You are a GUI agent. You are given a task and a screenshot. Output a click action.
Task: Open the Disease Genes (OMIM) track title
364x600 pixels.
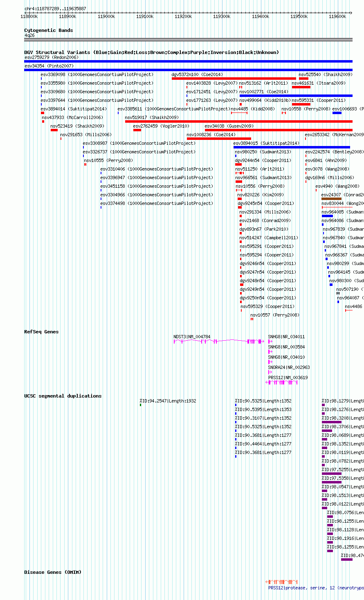pyautogui.click(x=53, y=572)
